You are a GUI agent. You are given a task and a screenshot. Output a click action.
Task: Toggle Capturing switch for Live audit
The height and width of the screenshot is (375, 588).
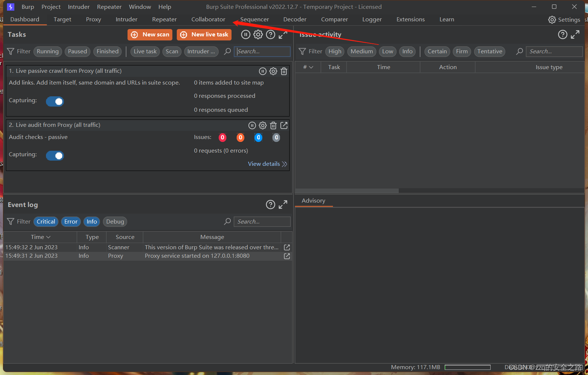55,156
